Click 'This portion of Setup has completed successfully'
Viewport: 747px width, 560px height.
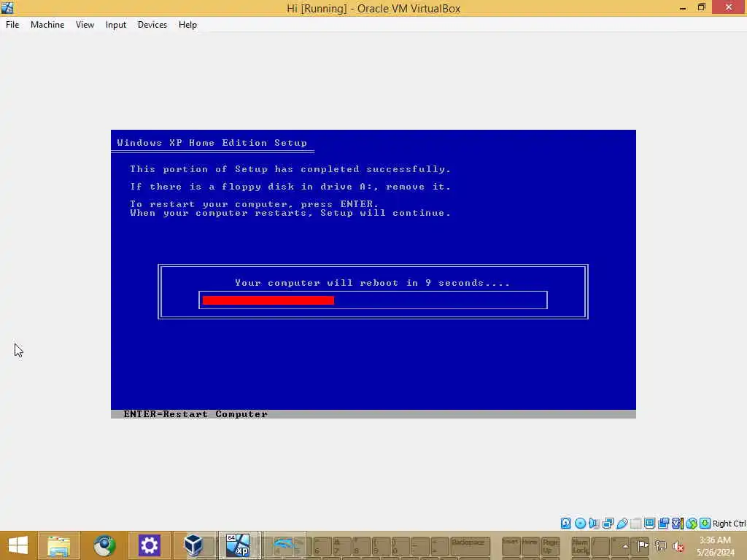pos(290,169)
